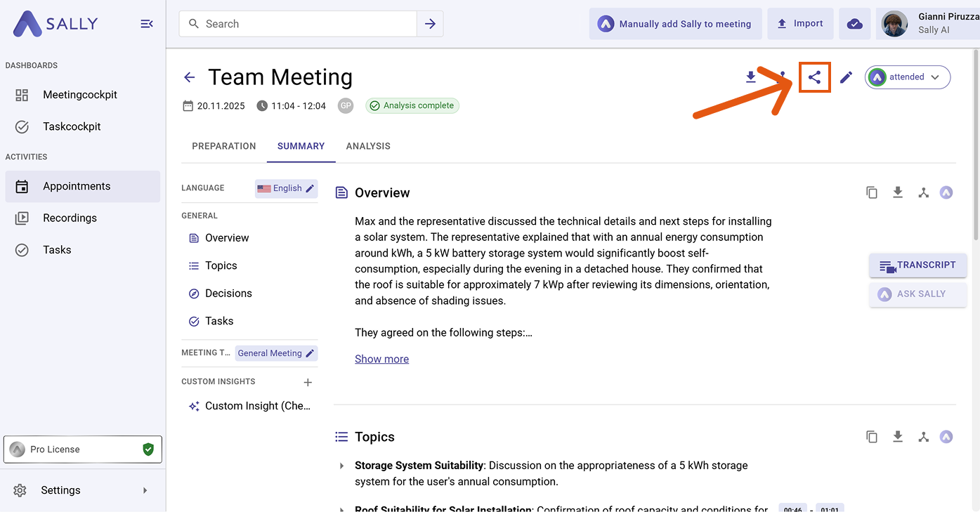Go back using the arrow beside Team Meeting
Image resolution: width=980 pixels, height=512 pixels.
click(189, 77)
